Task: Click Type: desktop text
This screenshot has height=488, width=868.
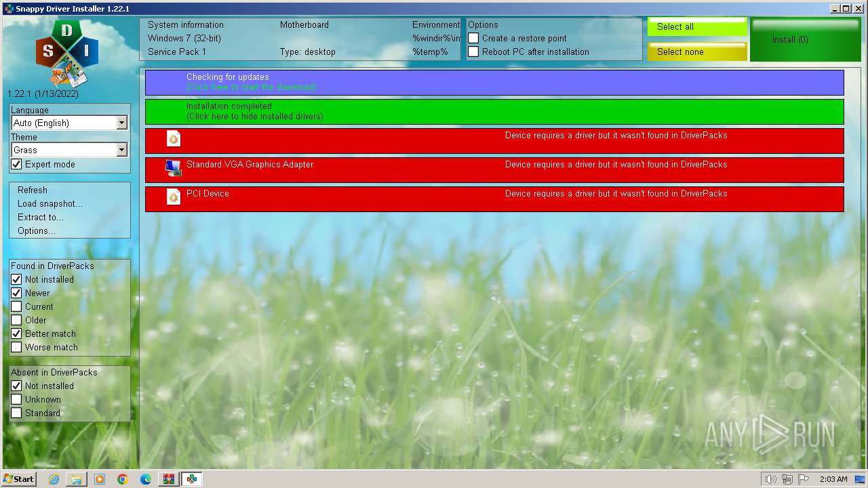Action: 308,52
